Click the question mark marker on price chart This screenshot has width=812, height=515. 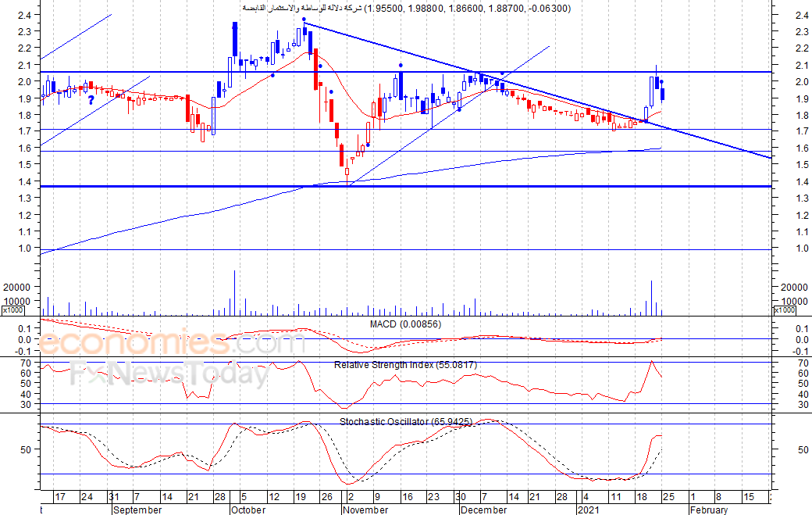(91, 101)
